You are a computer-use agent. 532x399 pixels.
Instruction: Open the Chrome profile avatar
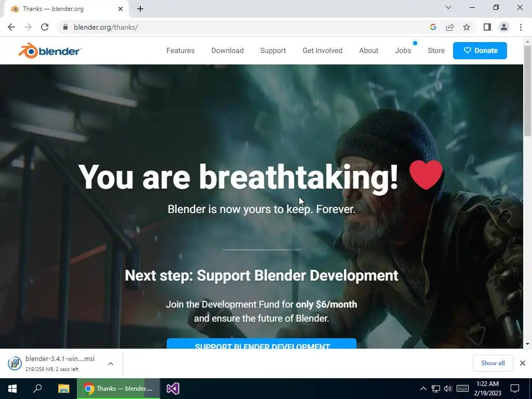(504, 27)
